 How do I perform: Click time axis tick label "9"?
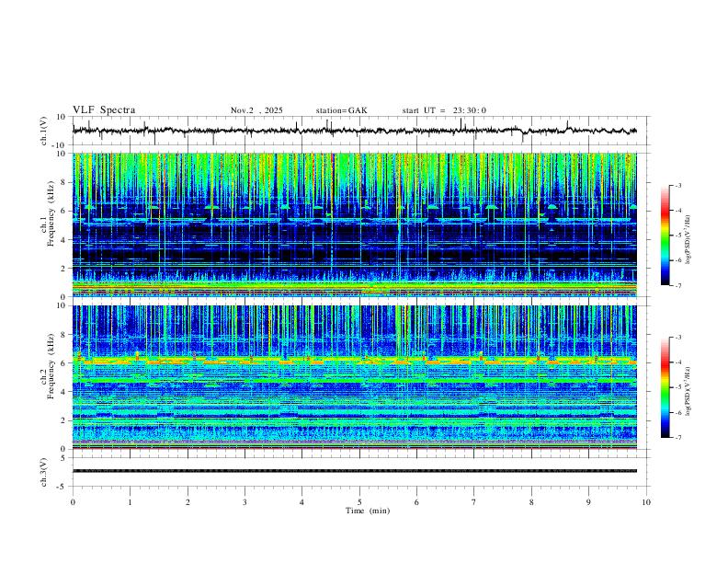588,502
